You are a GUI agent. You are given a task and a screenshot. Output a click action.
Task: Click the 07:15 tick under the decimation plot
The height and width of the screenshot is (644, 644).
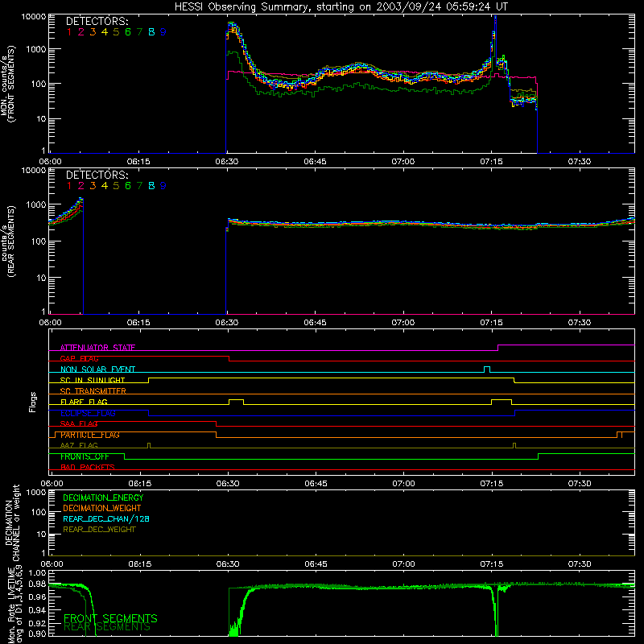pyautogui.click(x=491, y=564)
